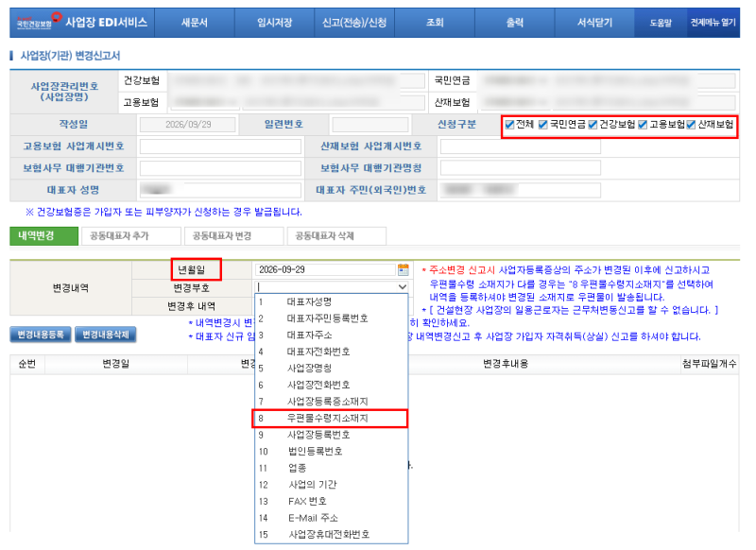
Task: Click the 산재보험 사업개시번호 input field
Action: click(x=521, y=146)
